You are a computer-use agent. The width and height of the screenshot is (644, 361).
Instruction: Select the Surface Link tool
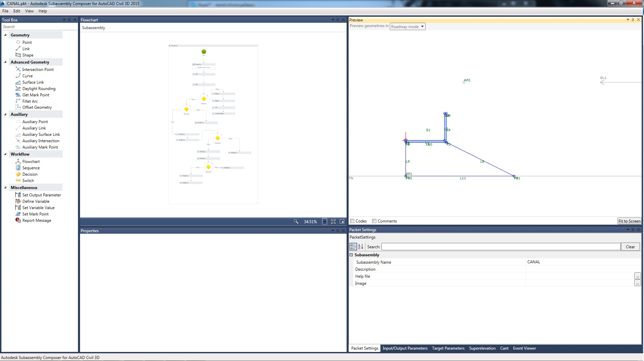[x=32, y=82]
